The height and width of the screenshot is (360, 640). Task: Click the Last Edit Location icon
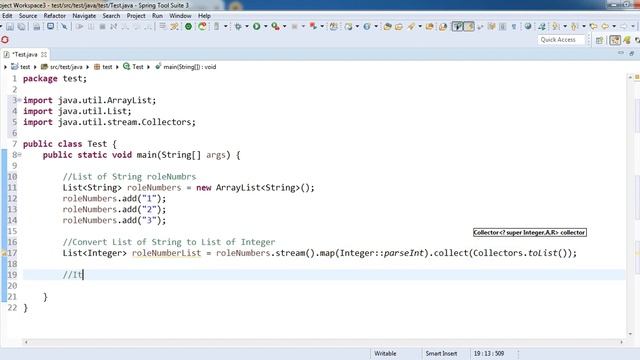tap(593, 27)
